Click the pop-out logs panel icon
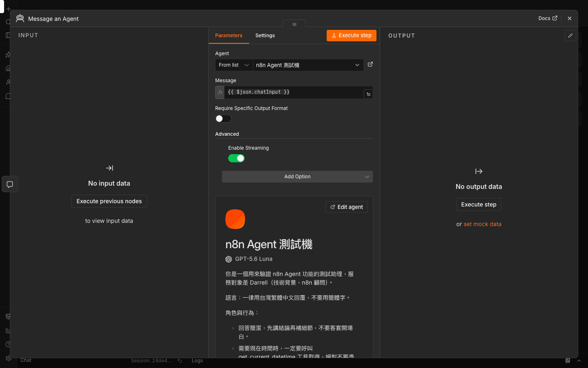This screenshot has height=368, width=588. (x=568, y=361)
